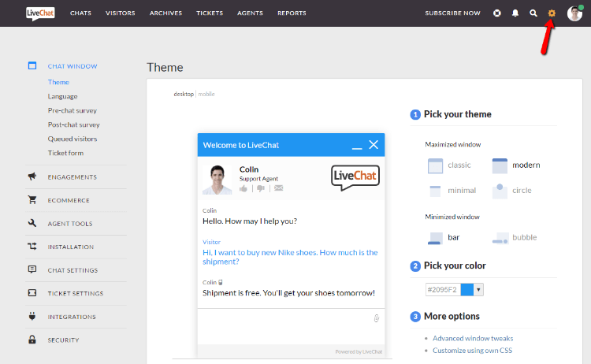Collapse the Chat Window section header
Screen dimensions: 591x364
pos(72,66)
